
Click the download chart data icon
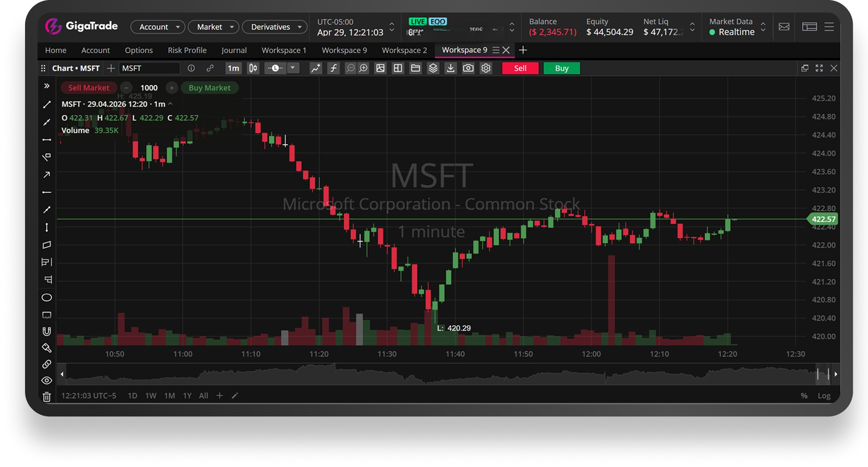[451, 68]
